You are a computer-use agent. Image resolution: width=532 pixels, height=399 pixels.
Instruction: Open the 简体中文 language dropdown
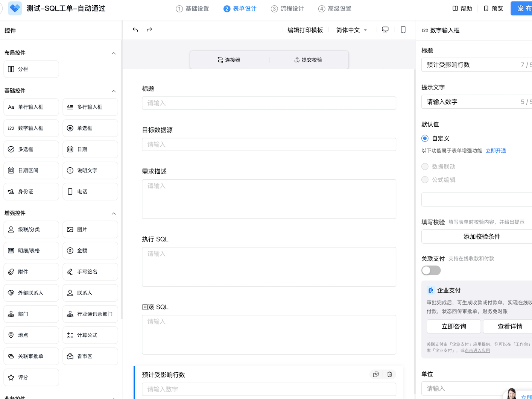[351, 30]
